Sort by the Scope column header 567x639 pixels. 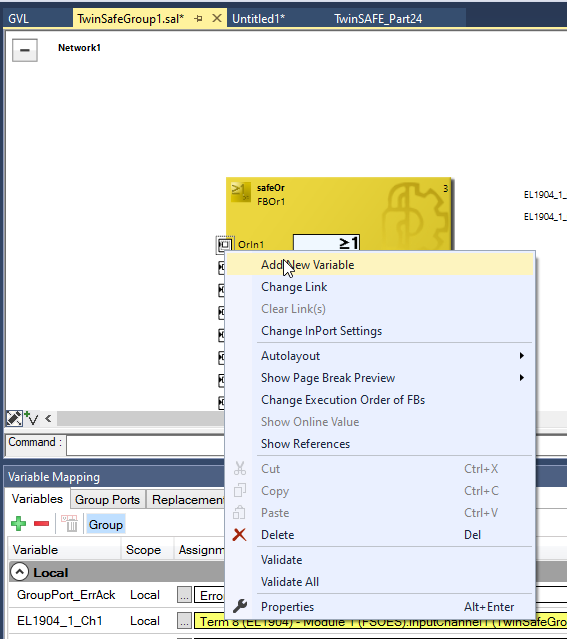pyautogui.click(x=147, y=550)
